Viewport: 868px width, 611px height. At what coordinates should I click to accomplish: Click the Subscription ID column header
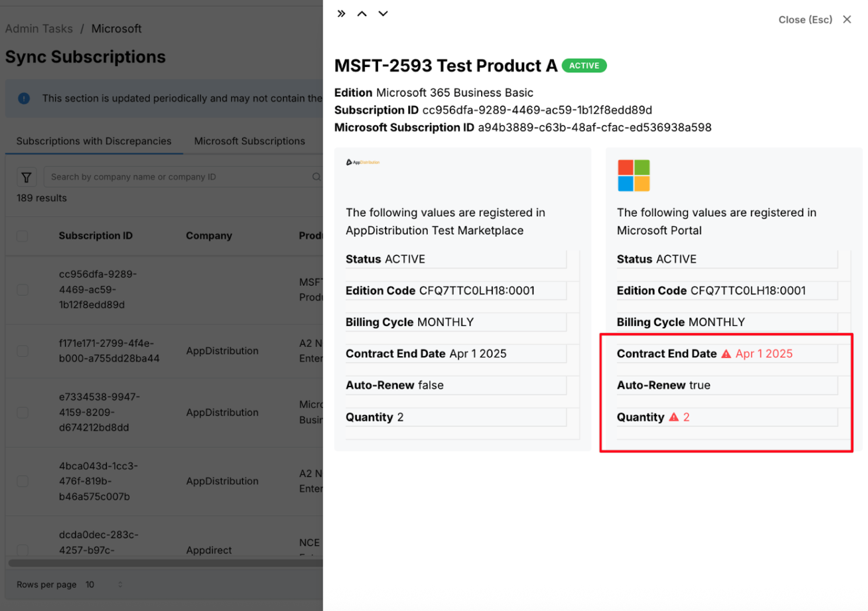(96, 236)
